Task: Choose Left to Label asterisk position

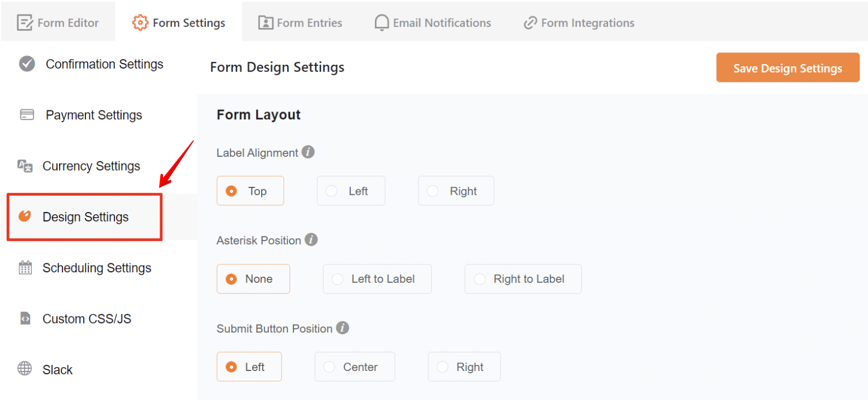Action: (x=377, y=279)
